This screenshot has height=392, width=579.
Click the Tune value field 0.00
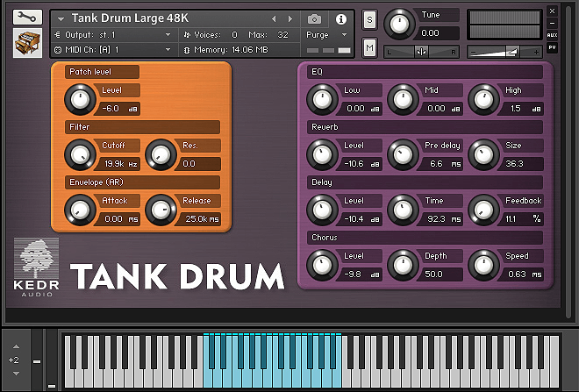pyautogui.click(x=435, y=33)
